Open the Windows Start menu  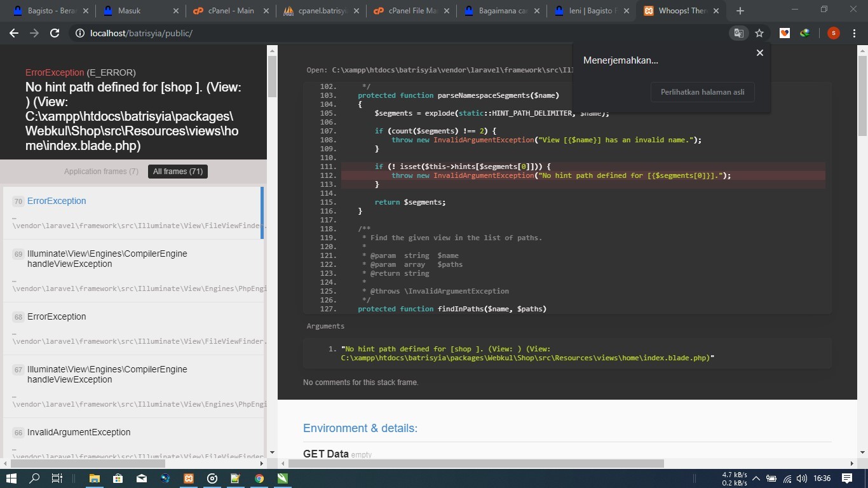coord(11,478)
